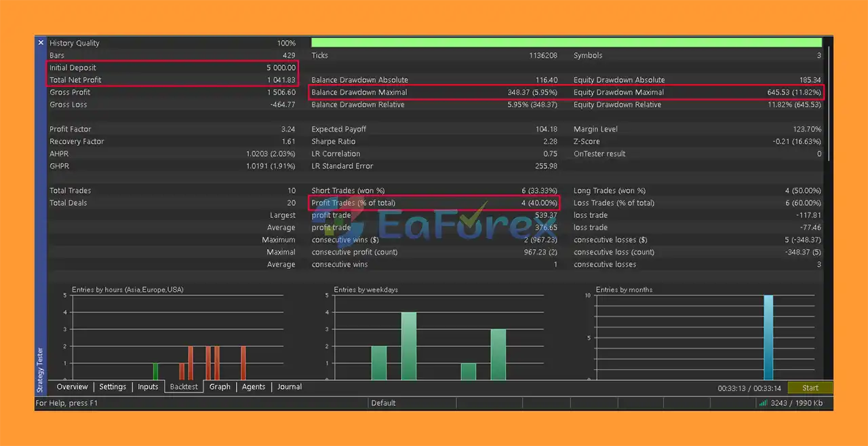The width and height of the screenshot is (868, 446).
Task: Click the green history quality progress bar
Action: (567, 43)
